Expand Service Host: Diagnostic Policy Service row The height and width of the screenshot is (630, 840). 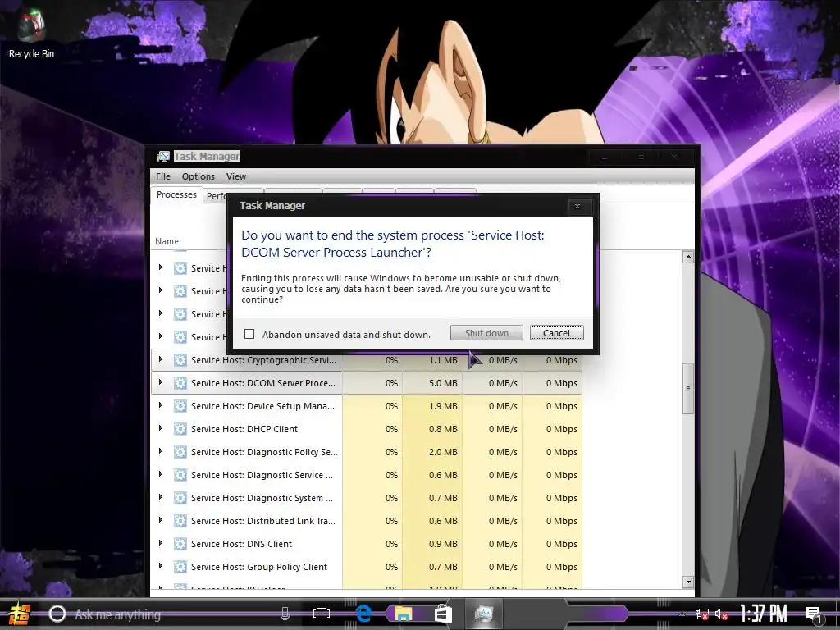(160, 451)
